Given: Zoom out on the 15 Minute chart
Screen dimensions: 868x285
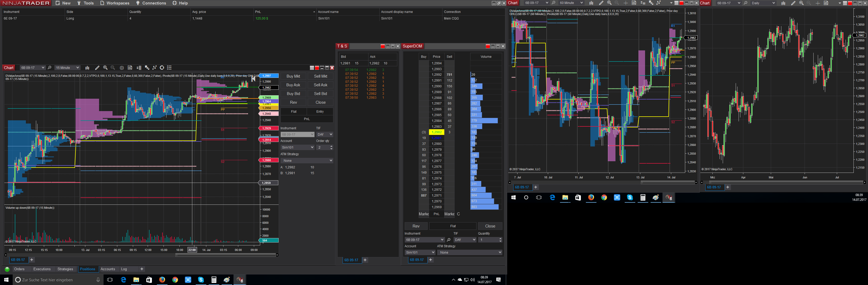Looking at the screenshot, I should [x=113, y=68].
